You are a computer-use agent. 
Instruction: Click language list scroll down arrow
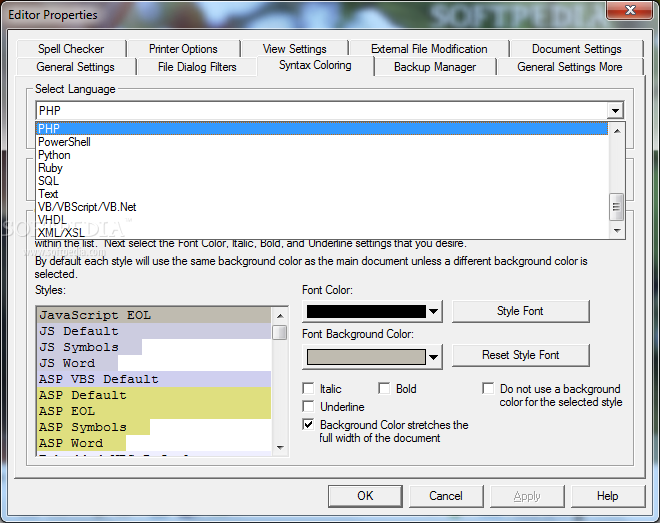(x=617, y=231)
